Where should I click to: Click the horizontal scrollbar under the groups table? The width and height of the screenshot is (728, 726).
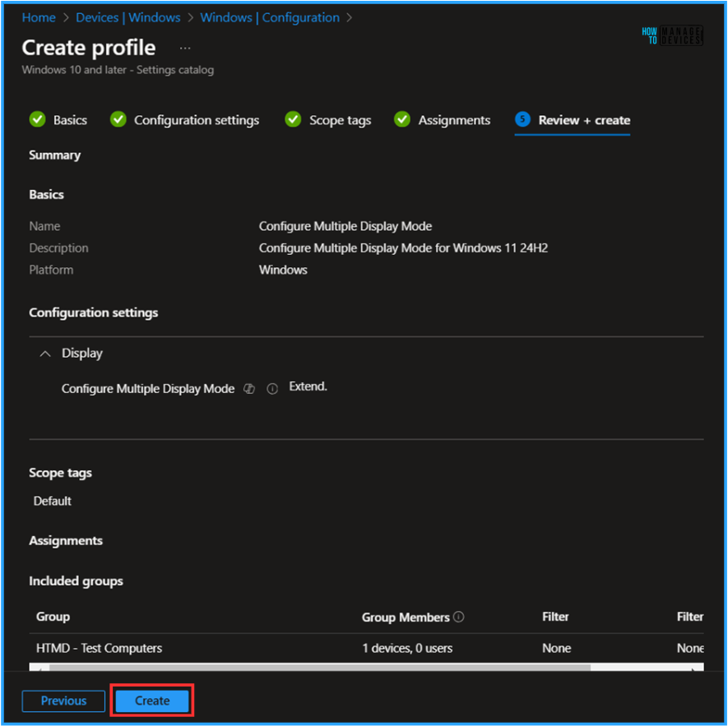pyautogui.click(x=319, y=667)
